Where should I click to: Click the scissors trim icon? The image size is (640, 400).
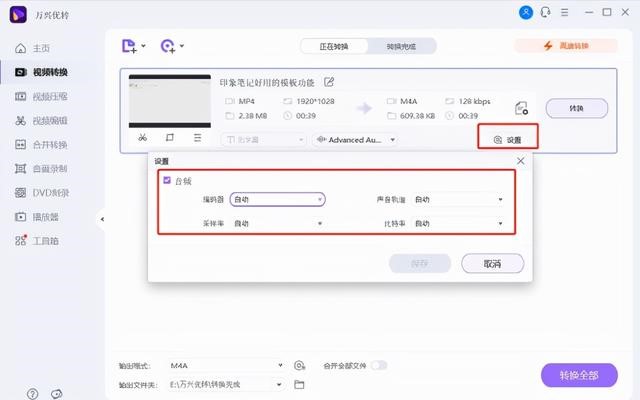click(142, 138)
